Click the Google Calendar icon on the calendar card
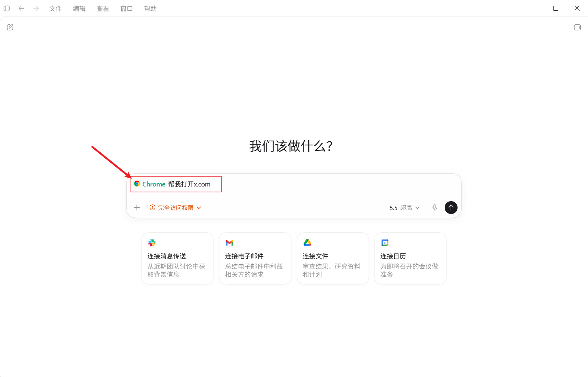The height and width of the screenshot is (377, 588). [385, 243]
